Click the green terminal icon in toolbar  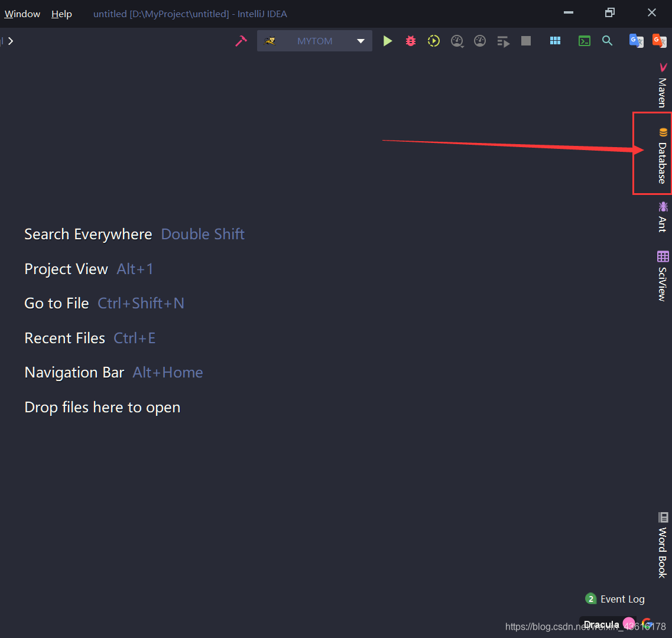pos(584,41)
